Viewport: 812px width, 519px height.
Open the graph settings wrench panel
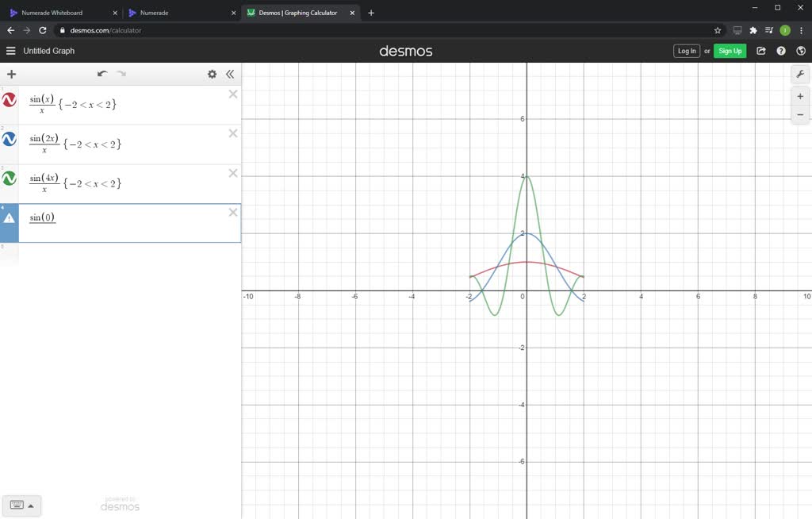click(800, 74)
